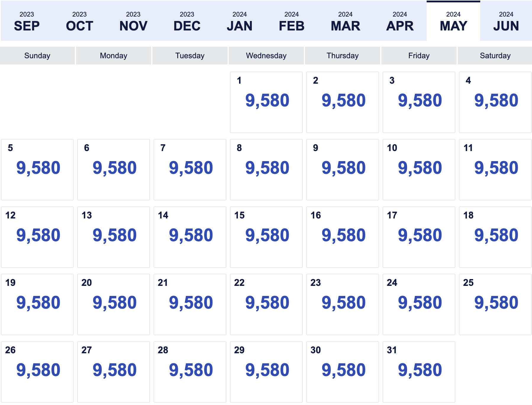This screenshot has height=405, width=532.
Task: Select May 27 fare cell
Action: pyautogui.click(x=114, y=372)
